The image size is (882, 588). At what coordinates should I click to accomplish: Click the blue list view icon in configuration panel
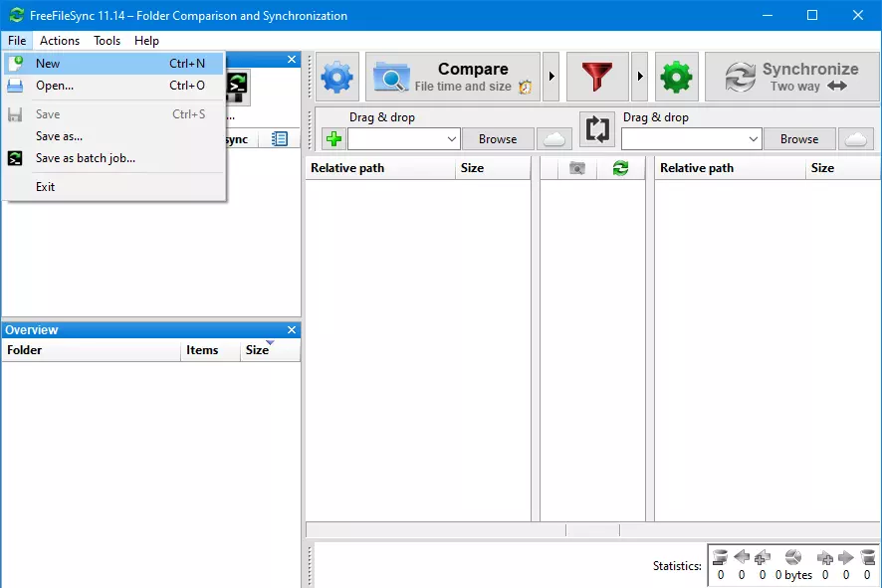[x=280, y=139]
